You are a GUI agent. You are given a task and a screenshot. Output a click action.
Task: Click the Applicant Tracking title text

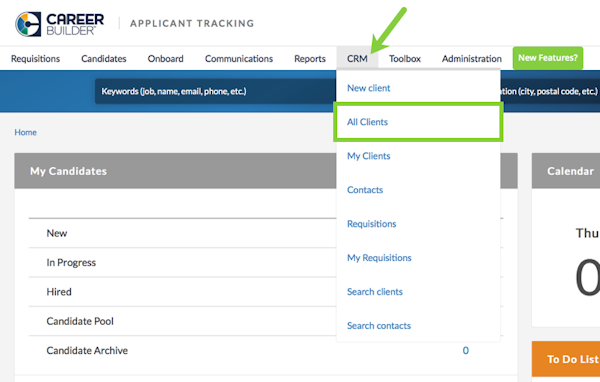click(x=192, y=23)
